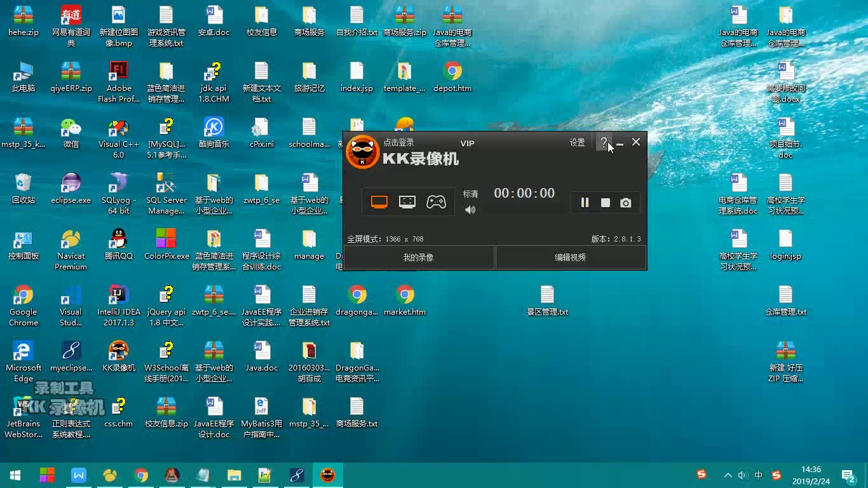Viewport: 868px width, 488px height.
Task: Pause the recording
Action: (585, 202)
